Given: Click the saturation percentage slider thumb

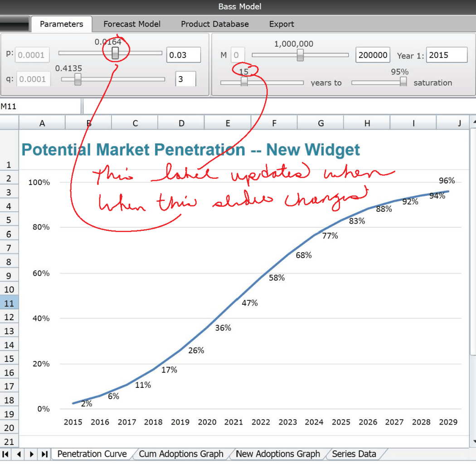Looking at the screenshot, I should coord(403,82).
